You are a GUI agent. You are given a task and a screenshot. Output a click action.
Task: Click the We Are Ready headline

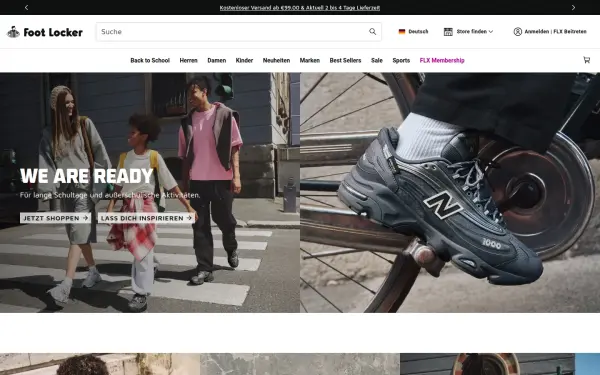coord(86,176)
